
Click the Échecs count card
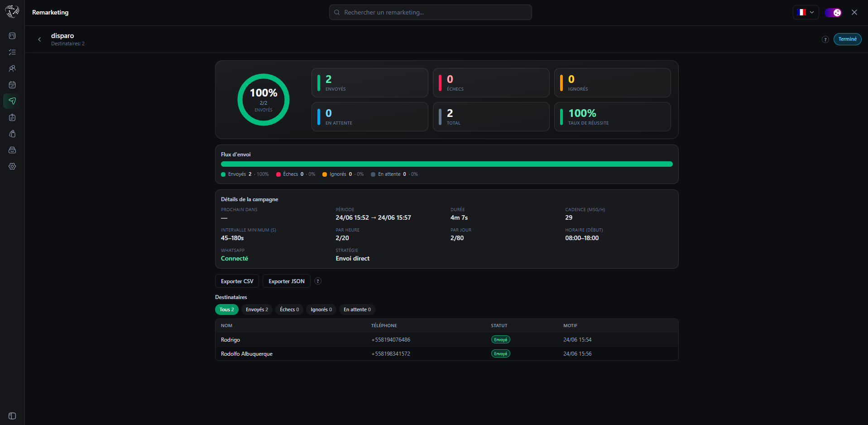point(491,82)
